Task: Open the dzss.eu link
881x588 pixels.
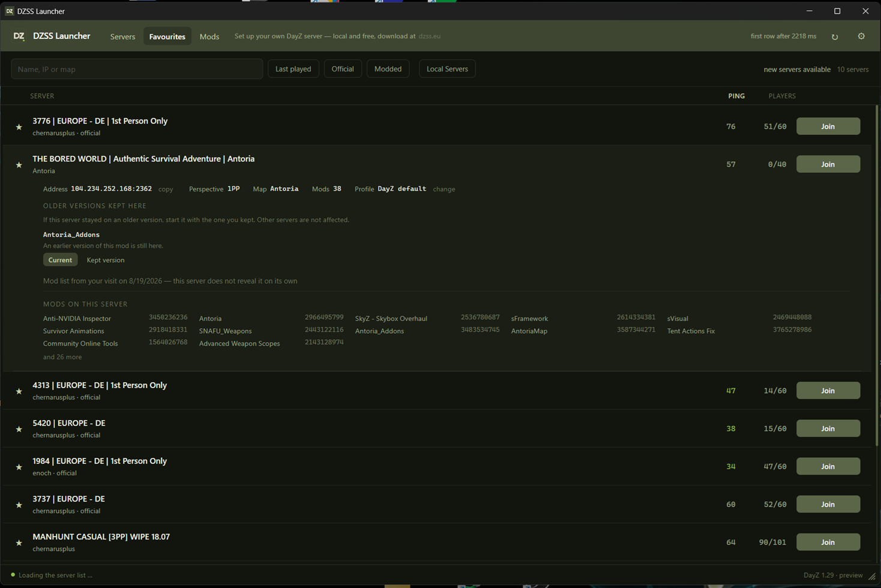Action: [429, 36]
